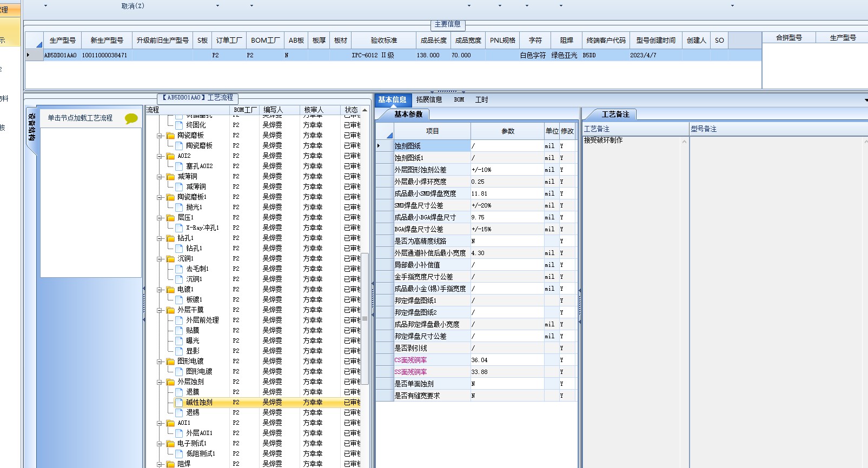Collapse the AOI2 tree node
Image resolution: width=868 pixels, height=468 pixels.
tap(160, 156)
